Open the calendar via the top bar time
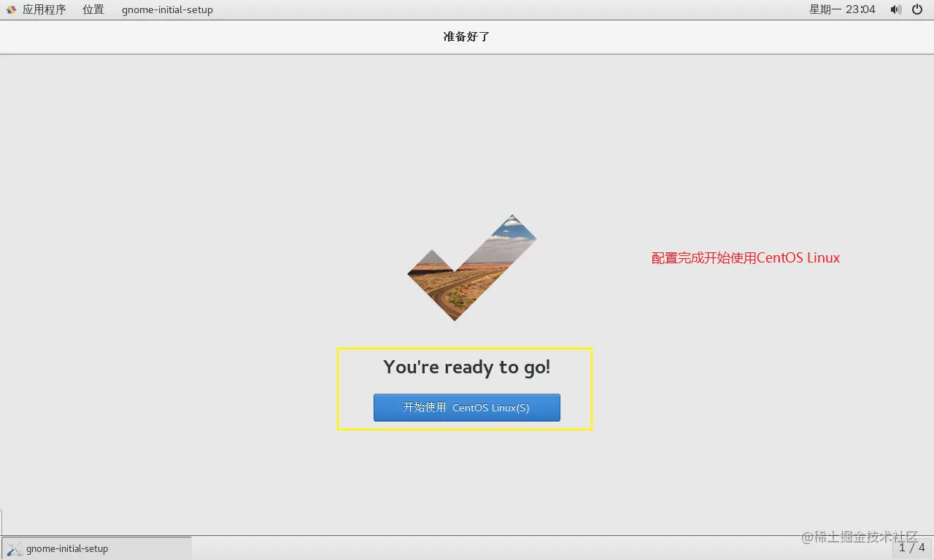This screenshot has width=934, height=560. (841, 9)
